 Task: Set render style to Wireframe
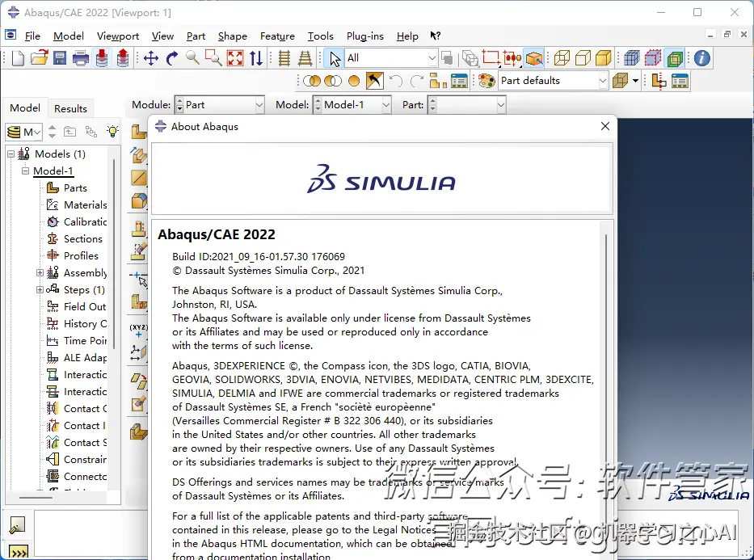pyautogui.click(x=562, y=58)
